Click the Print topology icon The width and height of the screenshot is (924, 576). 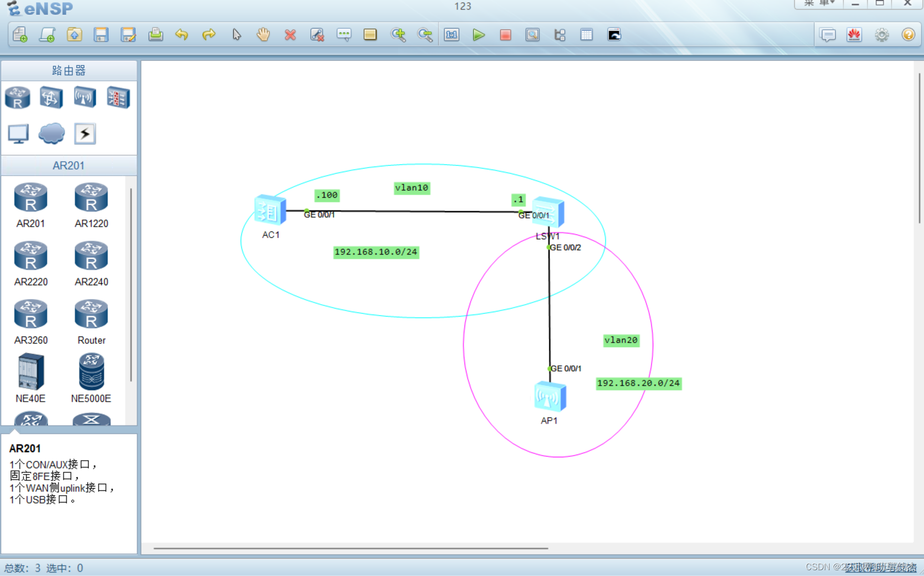156,35
